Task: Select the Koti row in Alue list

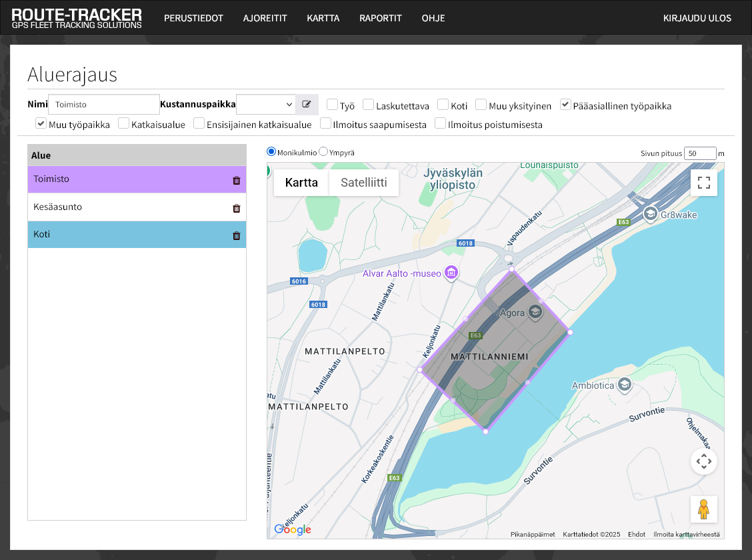Action: point(127,235)
